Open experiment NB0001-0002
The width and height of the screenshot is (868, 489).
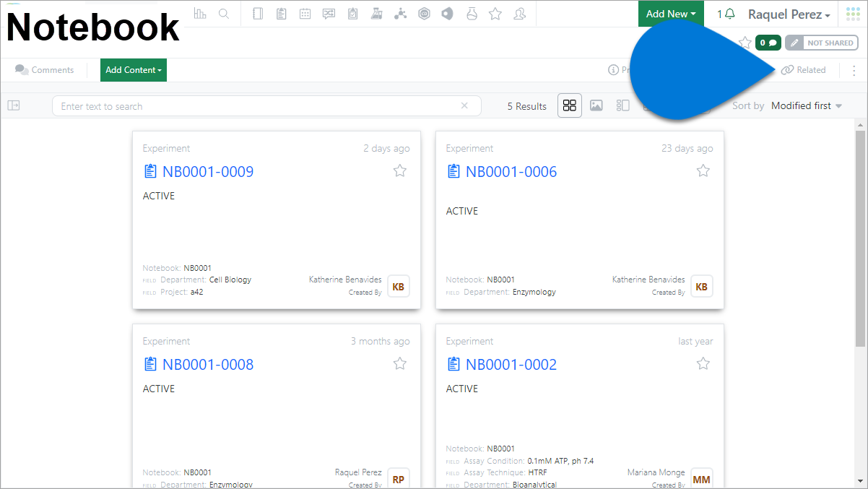coord(511,365)
